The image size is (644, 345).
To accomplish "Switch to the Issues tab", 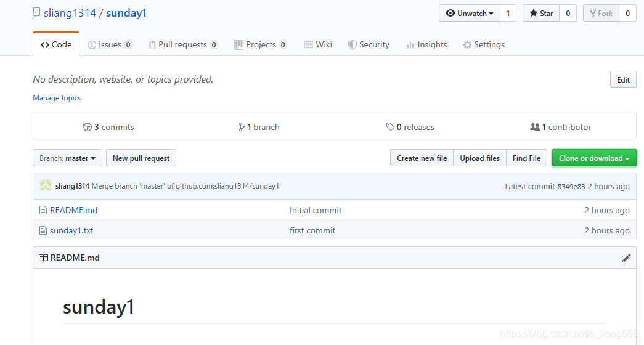I will (110, 44).
